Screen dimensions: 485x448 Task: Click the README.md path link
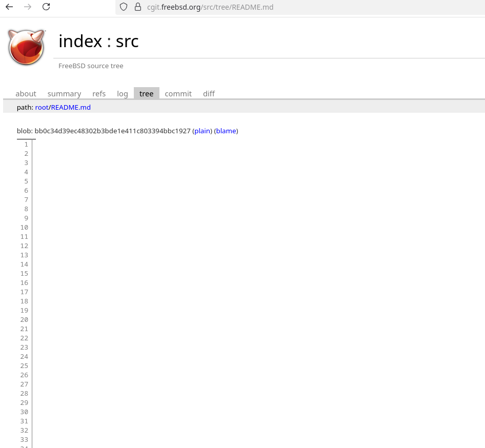[x=71, y=107]
